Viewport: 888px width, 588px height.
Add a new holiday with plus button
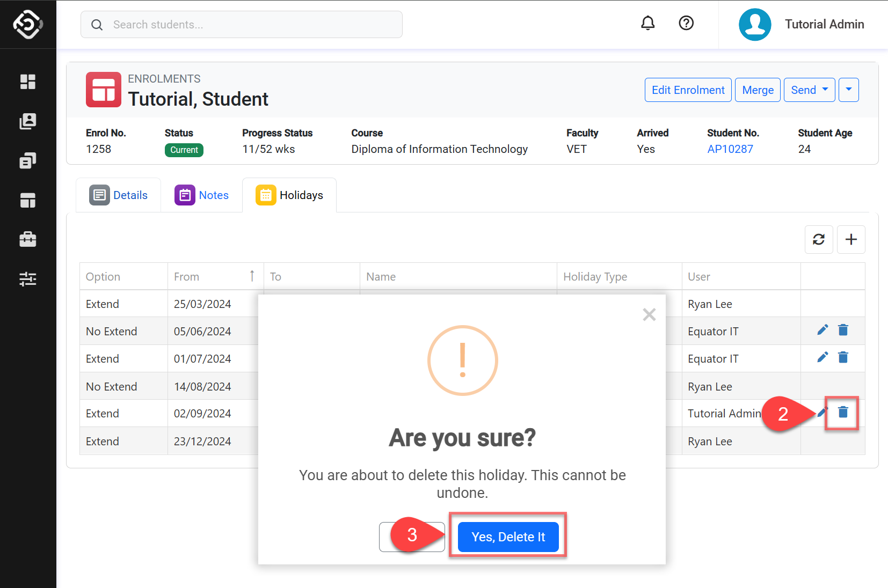point(851,239)
